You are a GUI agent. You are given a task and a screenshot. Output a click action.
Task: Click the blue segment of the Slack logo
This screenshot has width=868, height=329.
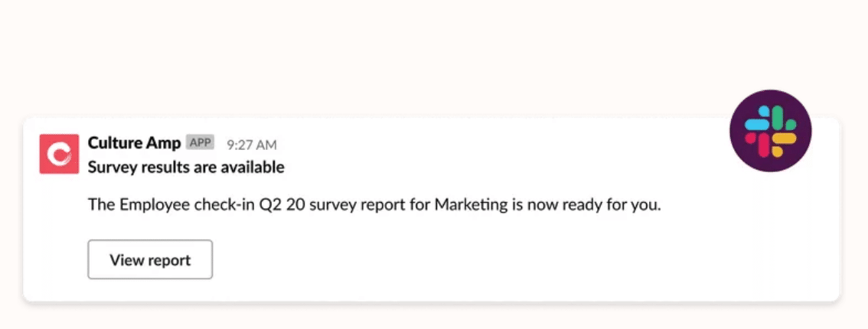(757, 119)
